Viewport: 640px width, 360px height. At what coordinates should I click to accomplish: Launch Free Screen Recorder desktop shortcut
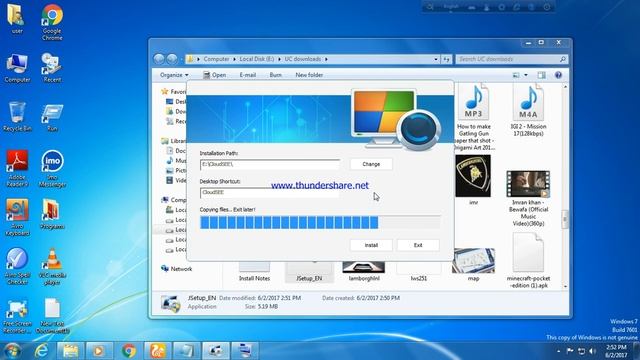pos(17,316)
